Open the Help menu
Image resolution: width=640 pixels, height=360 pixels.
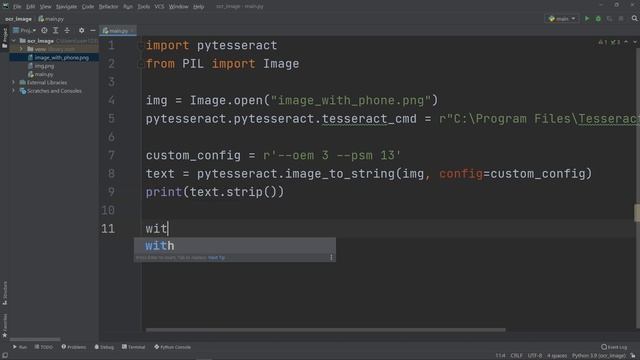pyautogui.click(x=198, y=7)
